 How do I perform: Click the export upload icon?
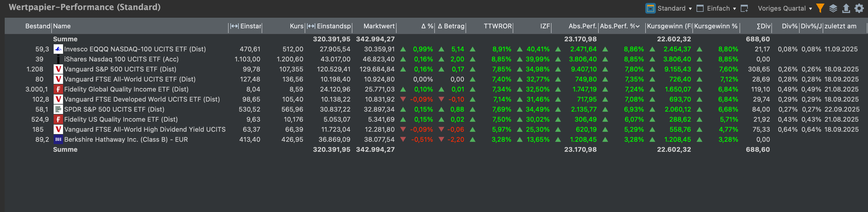[846, 9]
